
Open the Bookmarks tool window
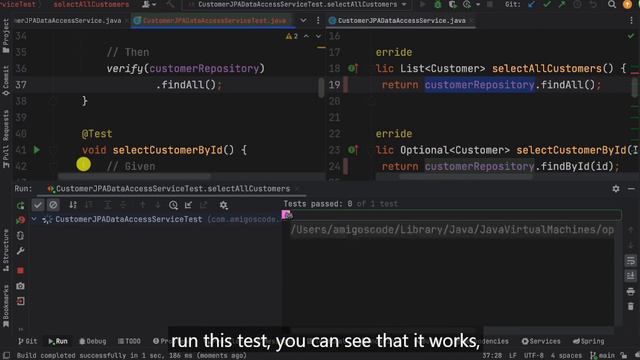tap(6, 306)
